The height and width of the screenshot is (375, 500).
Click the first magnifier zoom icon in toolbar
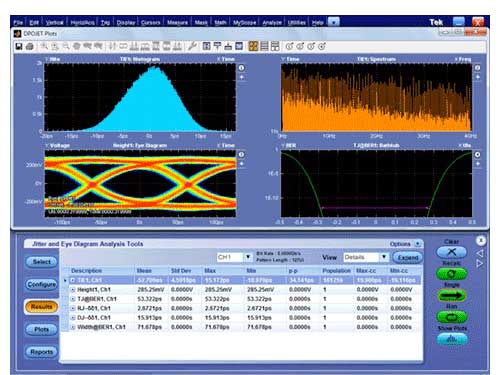[x=44, y=46]
